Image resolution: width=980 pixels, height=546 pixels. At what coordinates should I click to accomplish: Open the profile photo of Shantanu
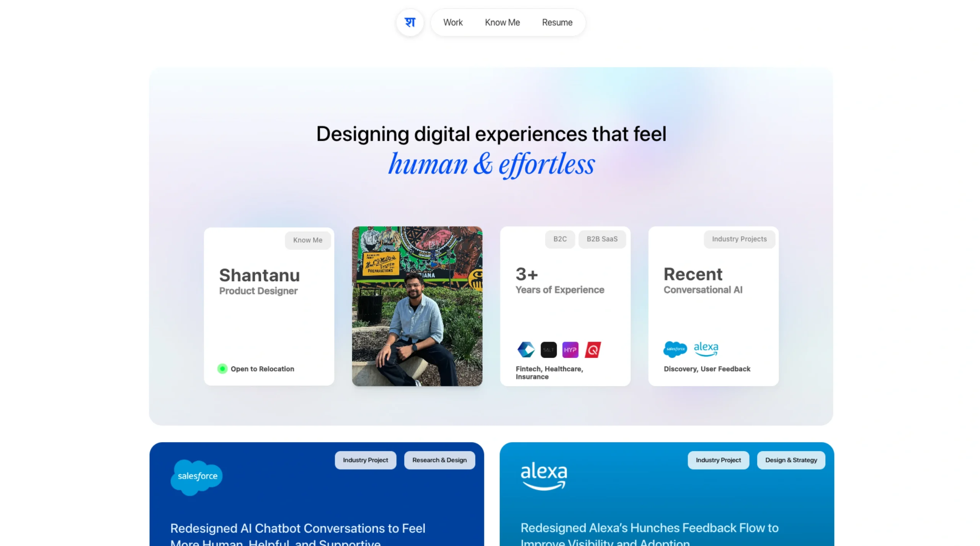pos(417,306)
